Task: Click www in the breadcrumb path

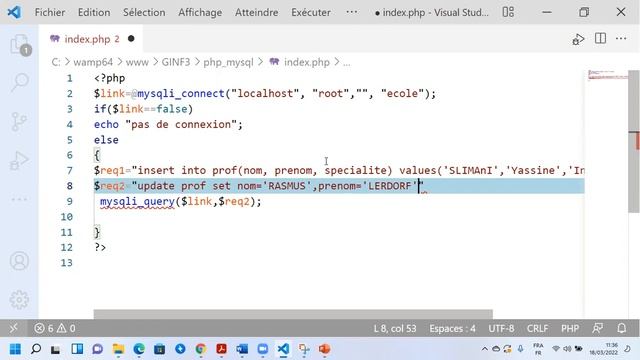Action: [x=137, y=62]
